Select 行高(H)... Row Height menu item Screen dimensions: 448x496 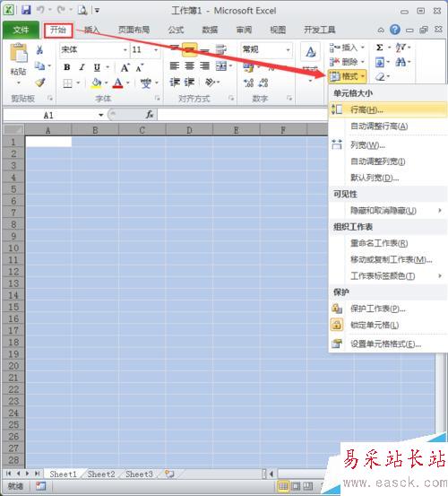point(388,109)
